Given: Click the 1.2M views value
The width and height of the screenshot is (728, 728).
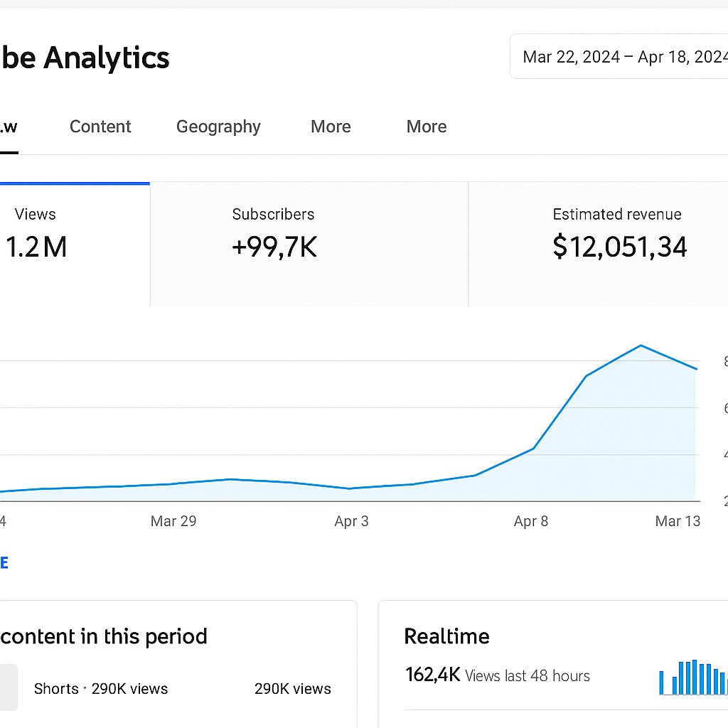Looking at the screenshot, I should (36, 247).
